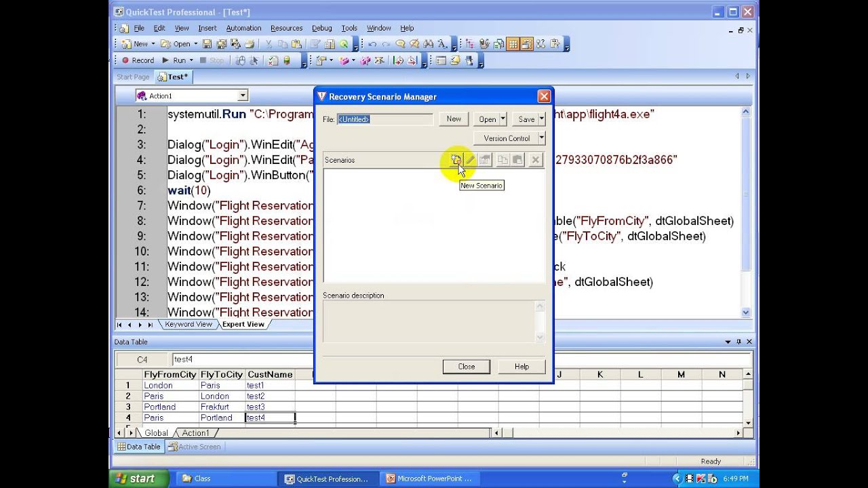Click the Replace icon next to binoculars
Screen dimensions: 868x488
442,44
